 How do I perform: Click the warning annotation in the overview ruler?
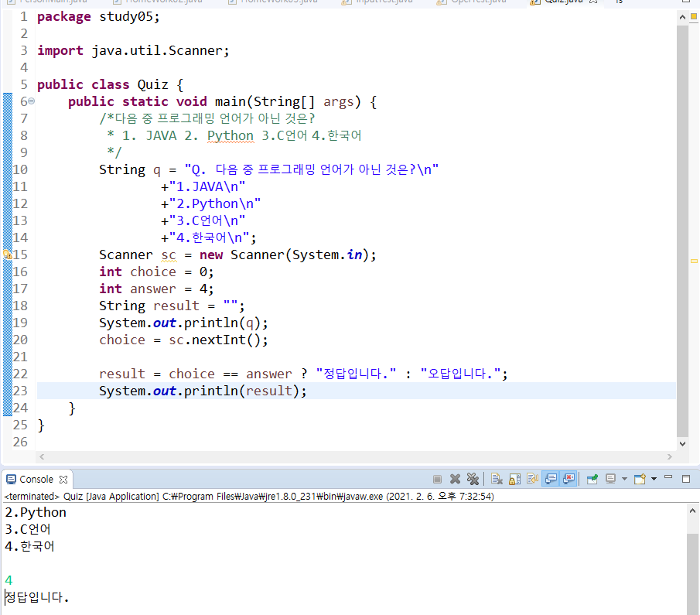694,261
